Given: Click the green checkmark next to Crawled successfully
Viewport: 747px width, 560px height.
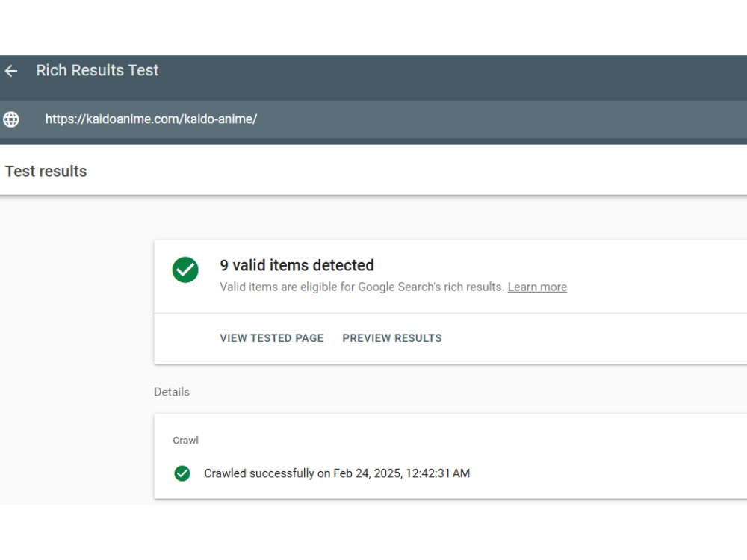Looking at the screenshot, I should tap(182, 473).
